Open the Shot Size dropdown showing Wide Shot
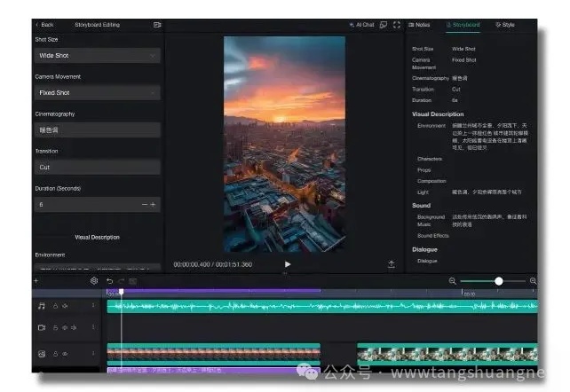 [98, 56]
